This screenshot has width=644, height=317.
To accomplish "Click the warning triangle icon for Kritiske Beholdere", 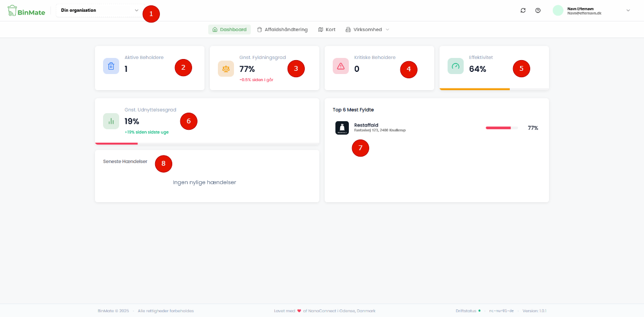I will pyautogui.click(x=341, y=66).
